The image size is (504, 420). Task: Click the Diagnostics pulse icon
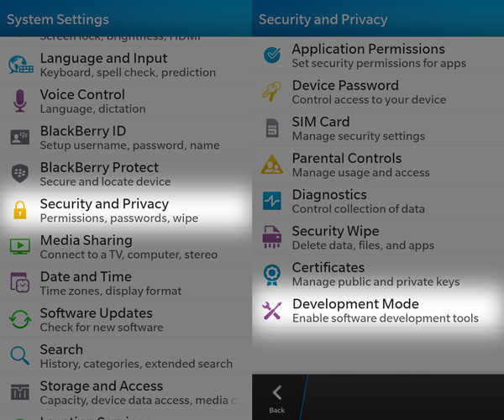click(x=272, y=201)
